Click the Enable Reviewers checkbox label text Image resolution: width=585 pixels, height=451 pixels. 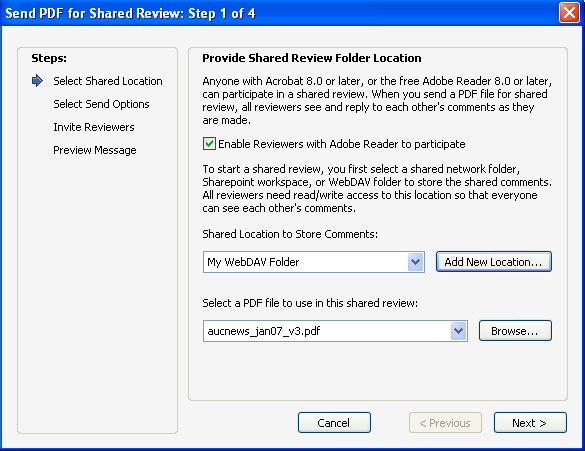[341, 144]
